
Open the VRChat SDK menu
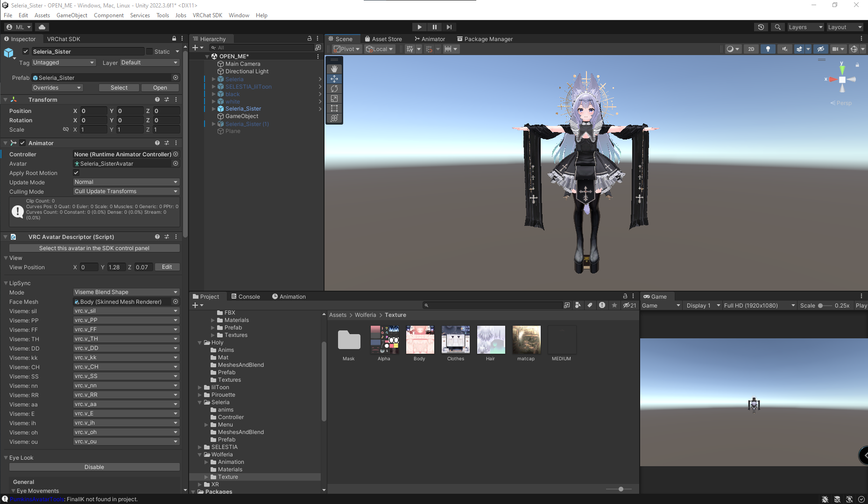tap(207, 15)
